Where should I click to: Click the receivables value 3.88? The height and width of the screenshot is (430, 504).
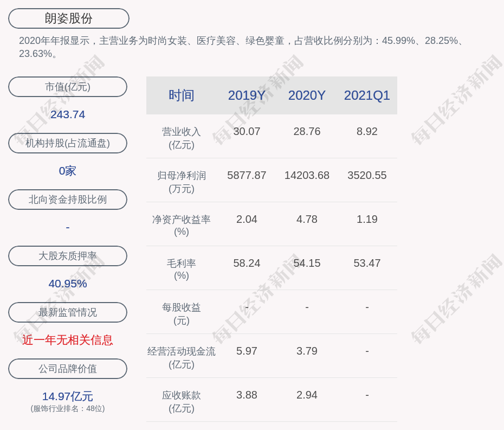coord(247,395)
